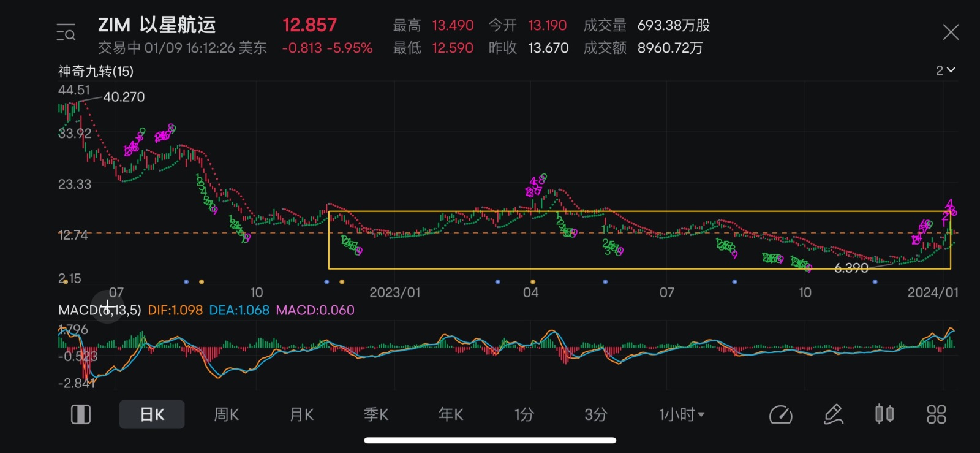Switch to 季K quarterly chart
The width and height of the screenshot is (980, 453).
[x=376, y=415]
